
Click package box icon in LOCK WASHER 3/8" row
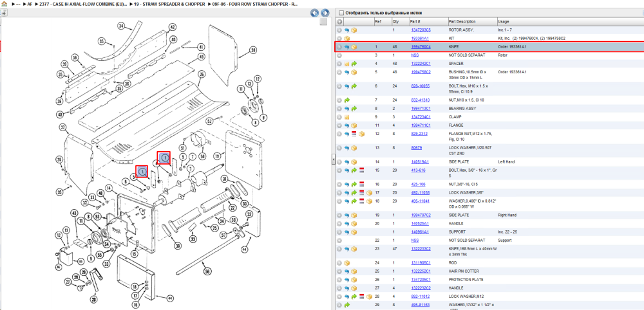coord(369,192)
